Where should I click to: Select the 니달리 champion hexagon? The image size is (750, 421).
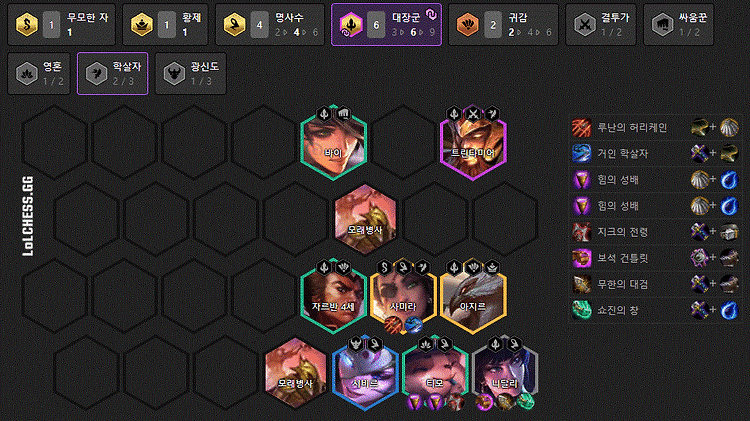click(505, 373)
